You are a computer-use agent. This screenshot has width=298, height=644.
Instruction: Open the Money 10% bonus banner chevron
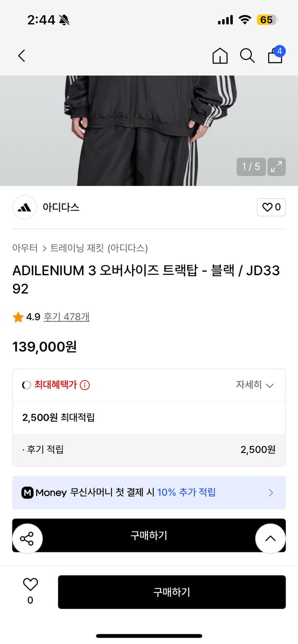click(x=271, y=492)
